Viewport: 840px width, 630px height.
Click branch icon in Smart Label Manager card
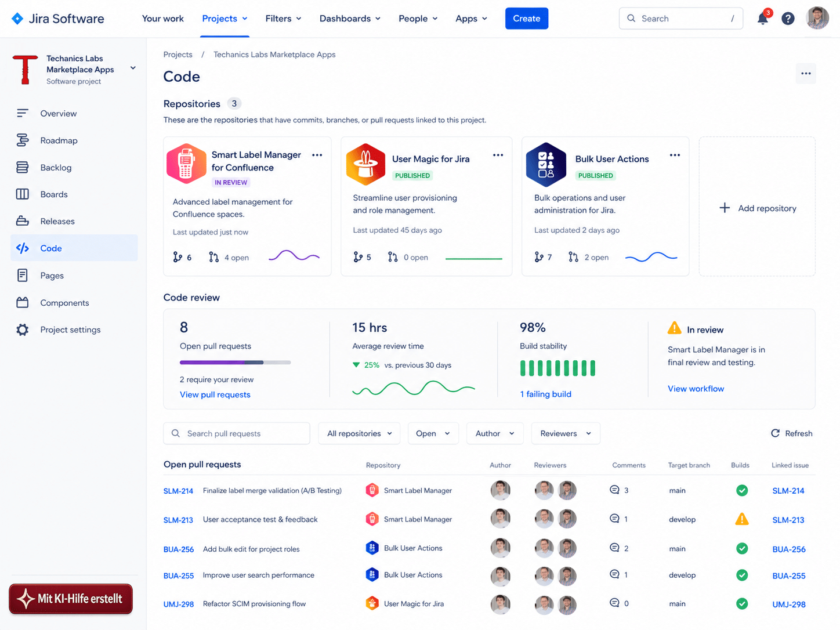click(178, 257)
